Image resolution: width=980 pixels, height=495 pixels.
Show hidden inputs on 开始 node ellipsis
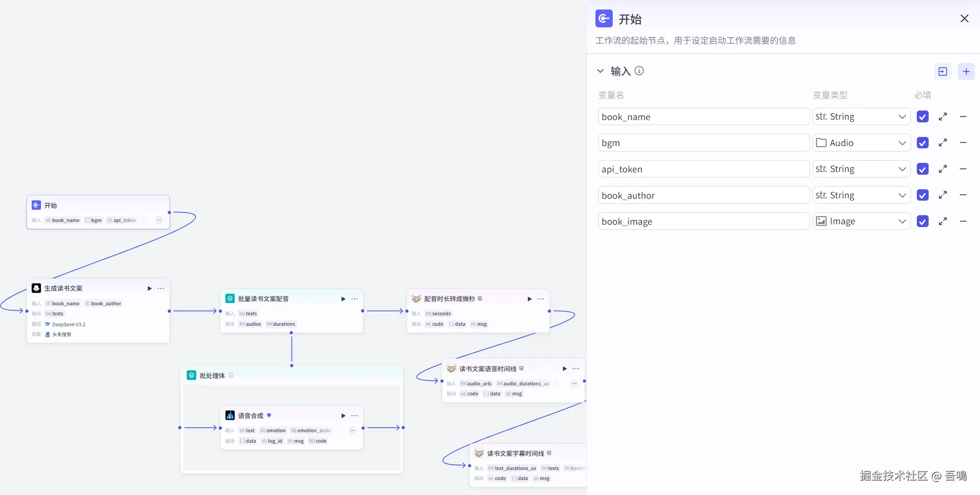click(159, 220)
